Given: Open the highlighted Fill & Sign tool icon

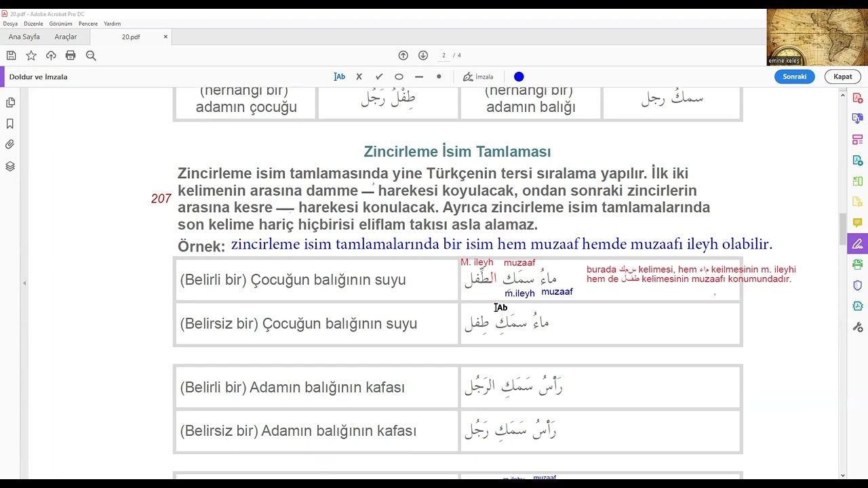Looking at the screenshot, I should pyautogui.click(x=858, y=244).
